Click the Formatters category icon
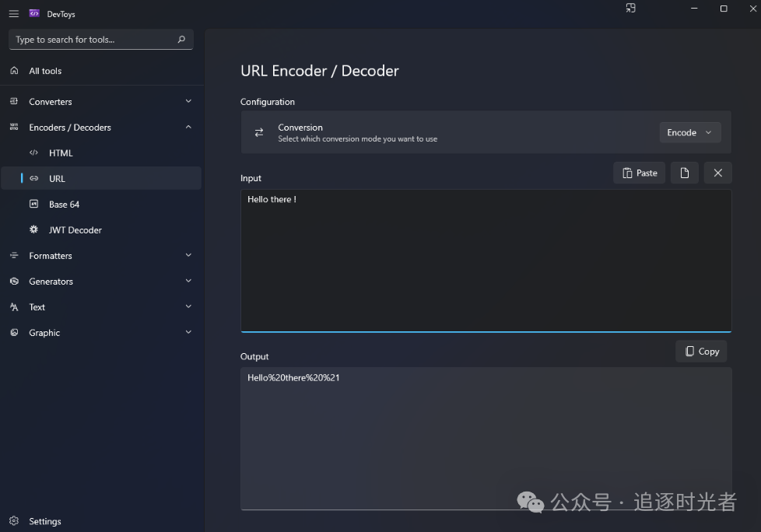This screenshot has width=761, height=532. [14, 256]
